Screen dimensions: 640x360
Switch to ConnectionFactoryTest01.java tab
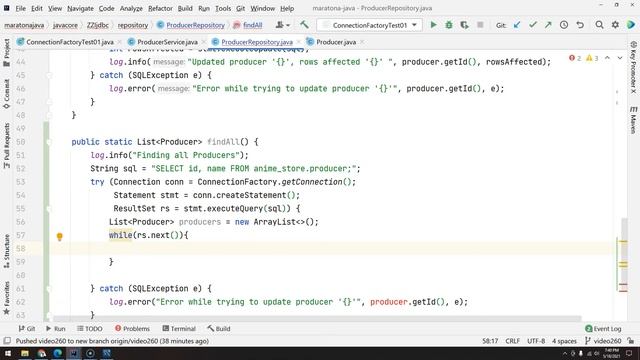tap(69, 42)
